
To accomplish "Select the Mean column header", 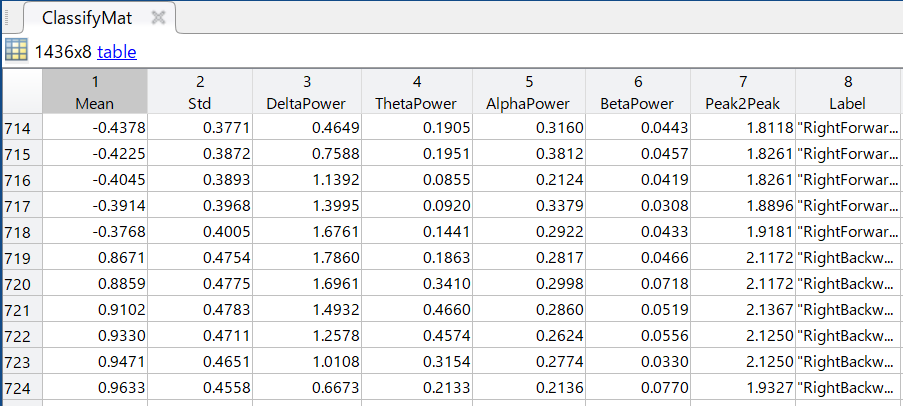I will coord(95,92).
